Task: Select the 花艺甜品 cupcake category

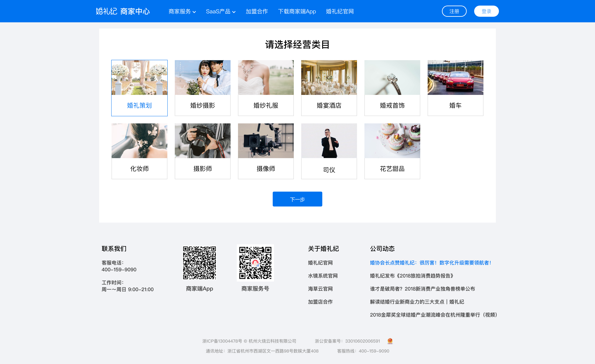Action: [392, 151]
